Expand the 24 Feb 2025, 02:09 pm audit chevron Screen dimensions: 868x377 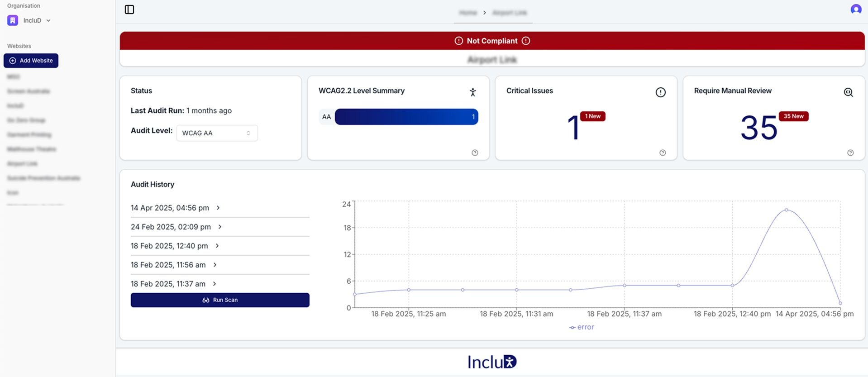(220, 227)
